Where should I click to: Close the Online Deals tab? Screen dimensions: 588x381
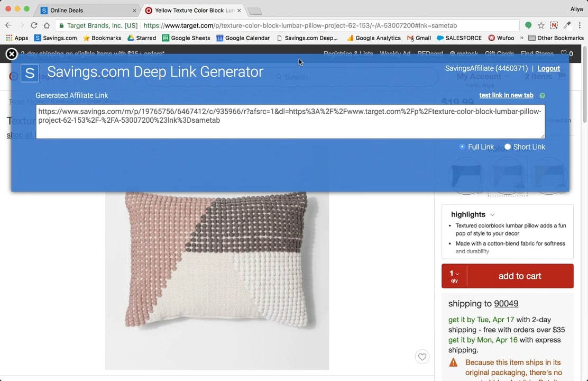click(134, 11)
